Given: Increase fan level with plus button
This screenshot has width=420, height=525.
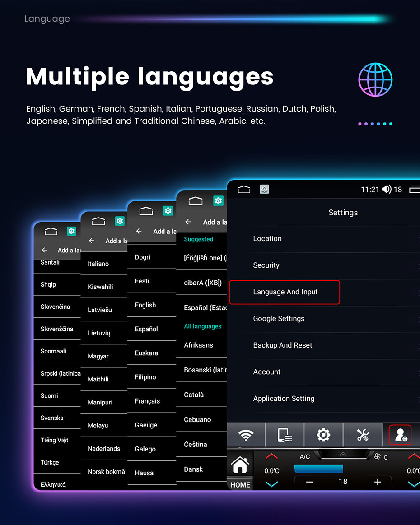Looking at the screenshot, I should click(378, 482).
